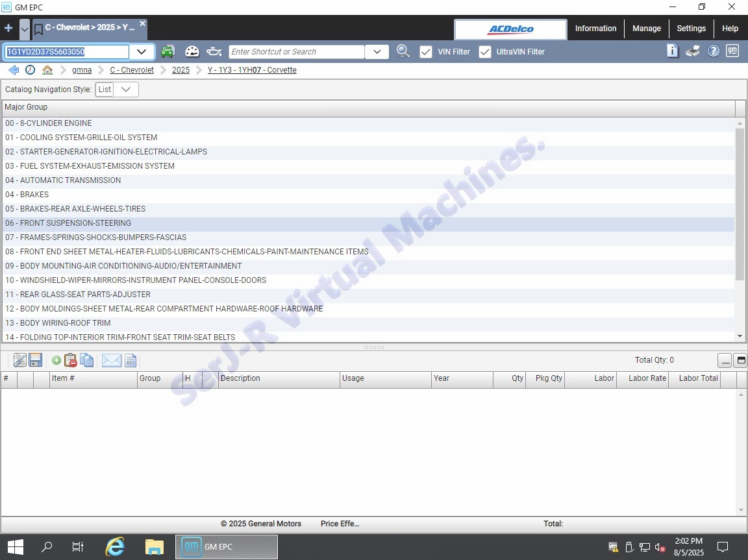Select 01 - COOLING SYSTEM-GRILLE-OIL SYSTEM
748x560 pixels.
(x=368, y=138)
